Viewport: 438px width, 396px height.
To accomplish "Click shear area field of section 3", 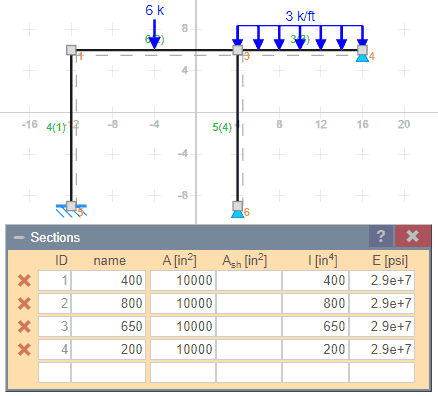I will [x=249, y=326].
